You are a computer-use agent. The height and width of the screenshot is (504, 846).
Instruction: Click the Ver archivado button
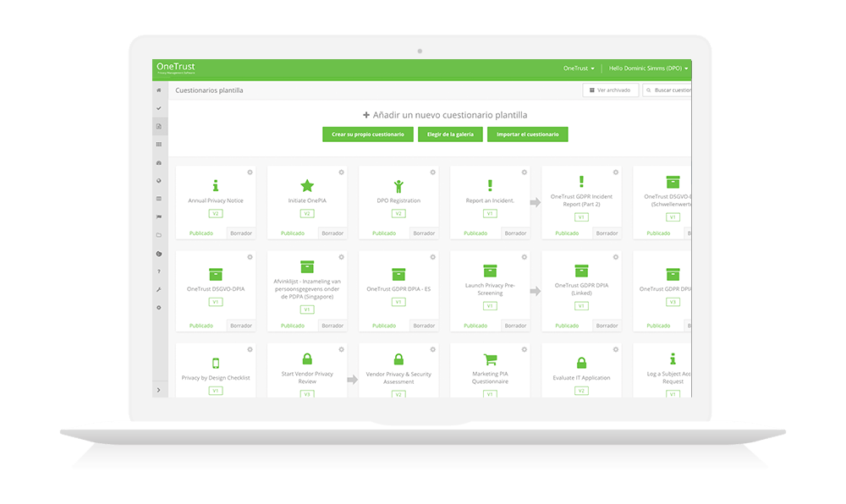(x=611, y=90)
